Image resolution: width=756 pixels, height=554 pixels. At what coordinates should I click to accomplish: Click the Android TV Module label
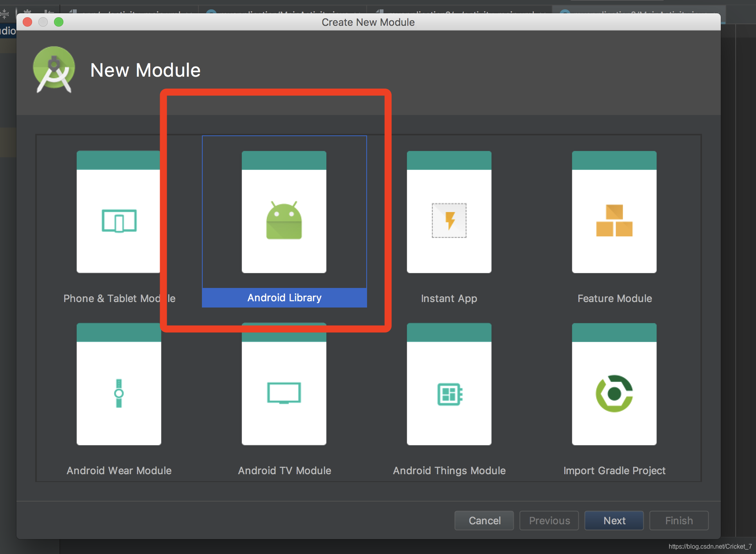point(284,471)
